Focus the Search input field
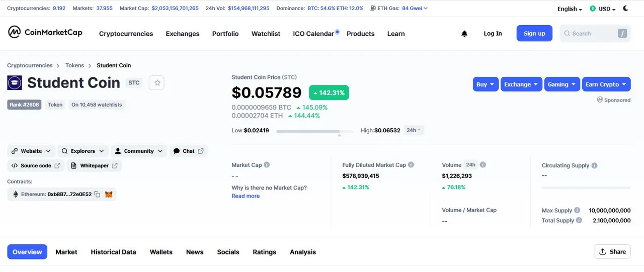 (x=595, y=34)
